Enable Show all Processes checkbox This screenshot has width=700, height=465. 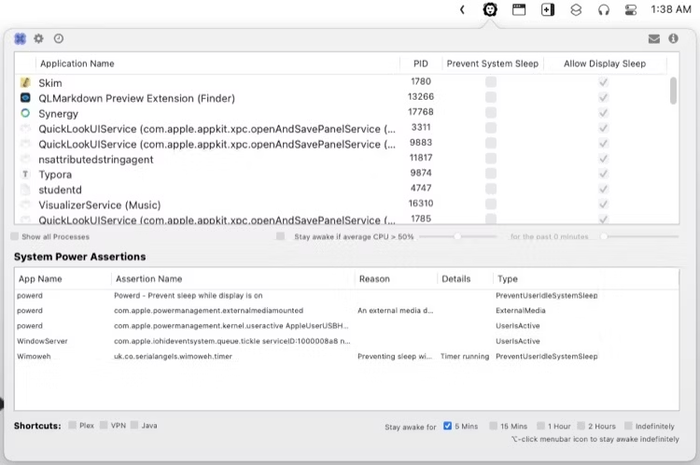click(15, 237)
